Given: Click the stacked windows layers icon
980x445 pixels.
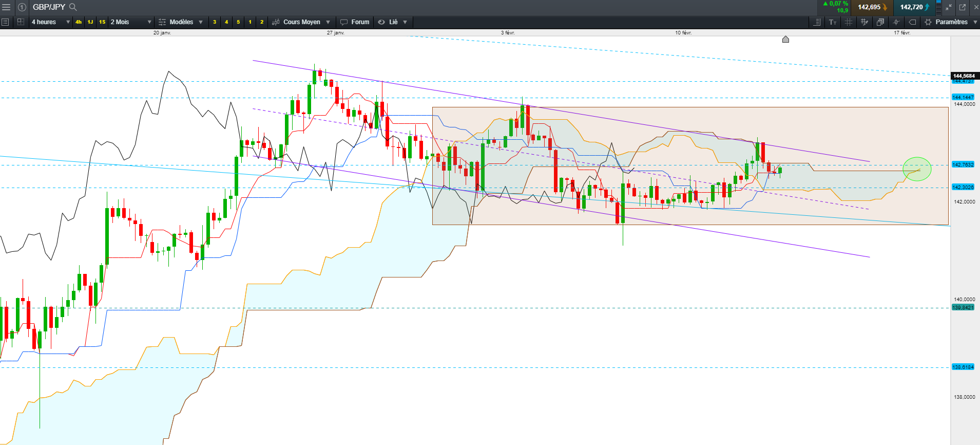Looking at the screenshot, I should (880, 22).
